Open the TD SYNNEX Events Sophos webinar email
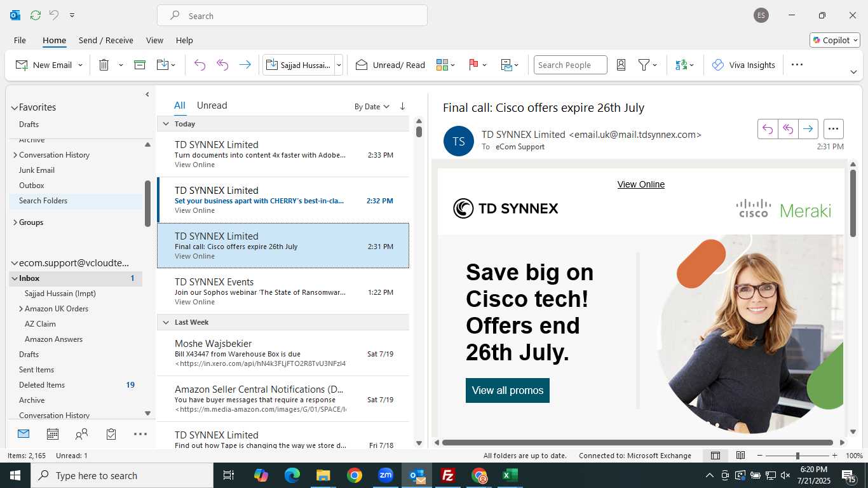Screen dimensions: 868x488 (283, 291)
